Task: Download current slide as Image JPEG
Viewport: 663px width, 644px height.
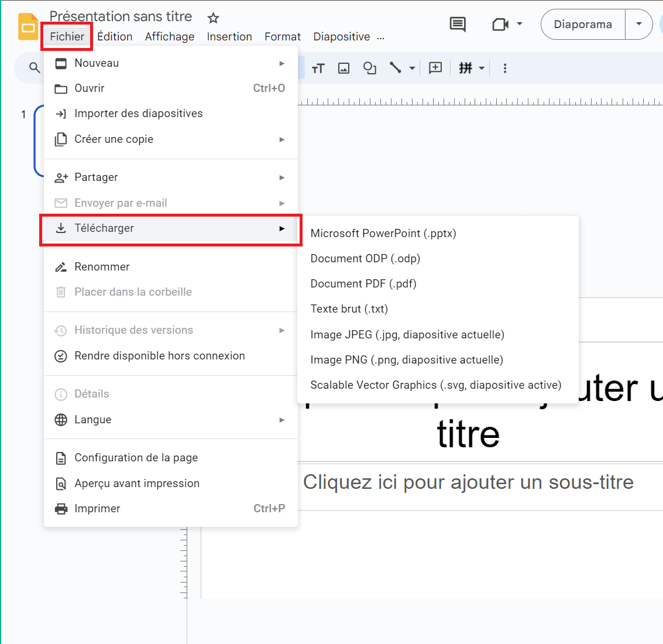Action: point(438,335)
